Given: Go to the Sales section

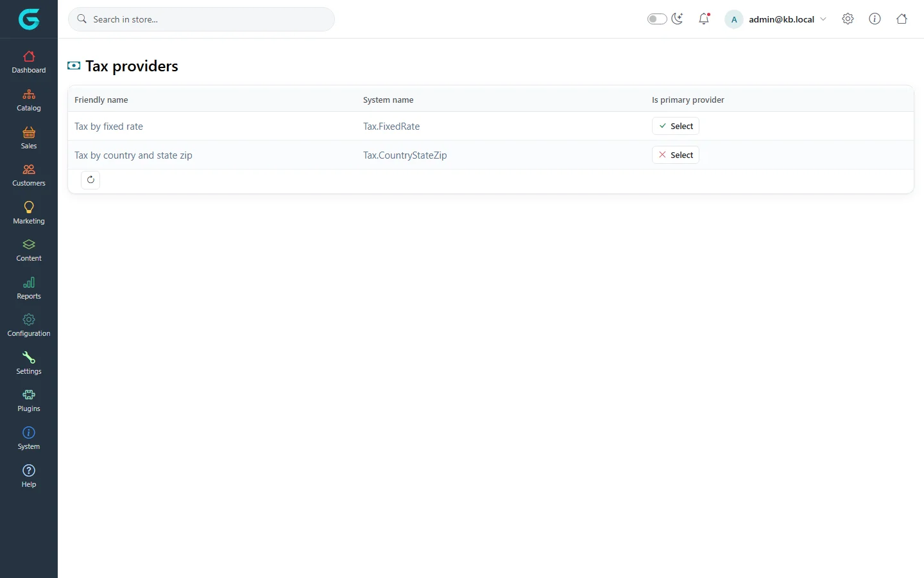Looking at the screenshot, I should (29, 138).
